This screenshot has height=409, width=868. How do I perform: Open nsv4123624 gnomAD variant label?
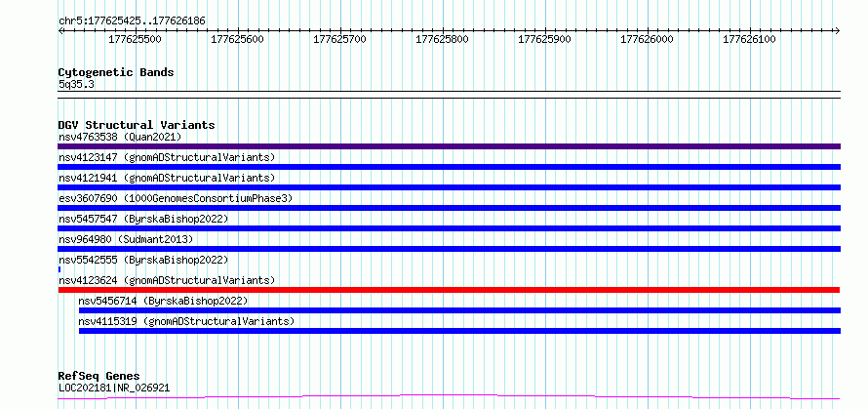tap(167, 280)
